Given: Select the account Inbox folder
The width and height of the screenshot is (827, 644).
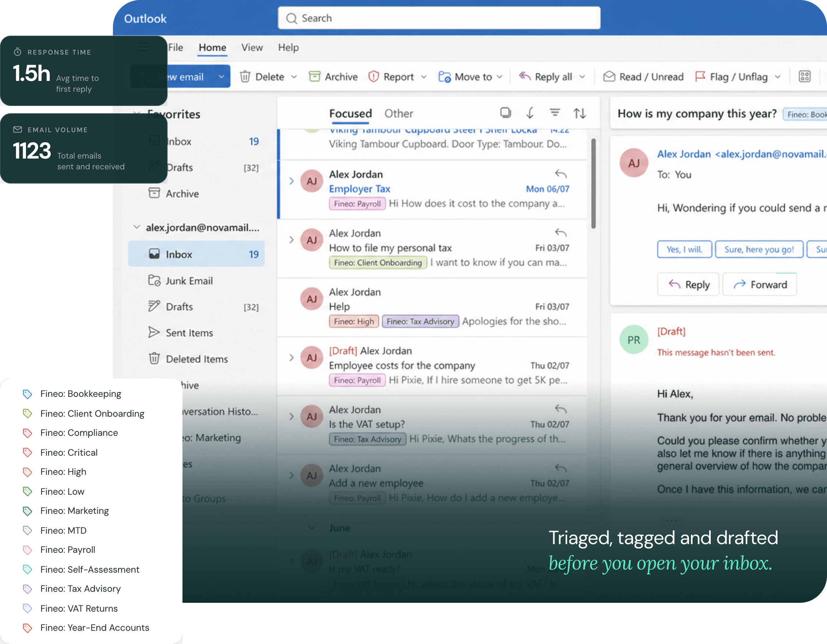Looking at the screenshot, I should 196,254.
